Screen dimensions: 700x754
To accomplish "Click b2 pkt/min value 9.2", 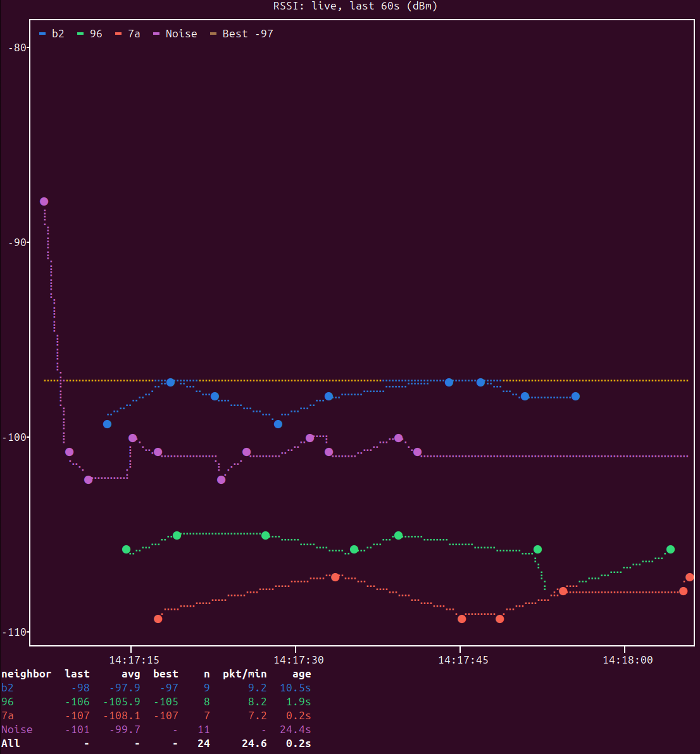I will (258, 688).
